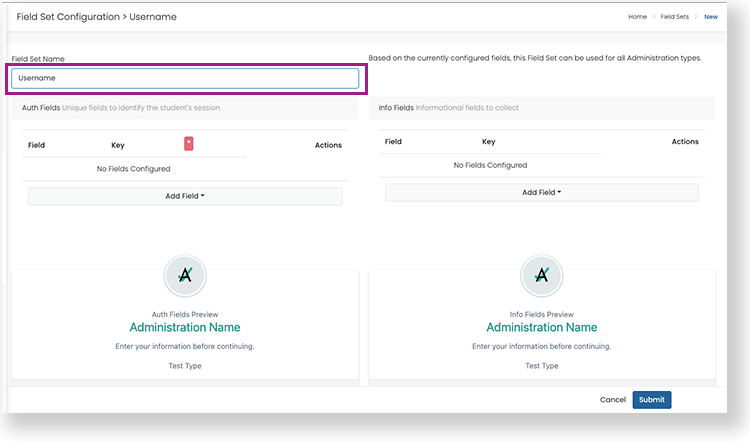This screenshot has height=441, width=750.
Task: Click the Submit button
Action: [651, 400]
